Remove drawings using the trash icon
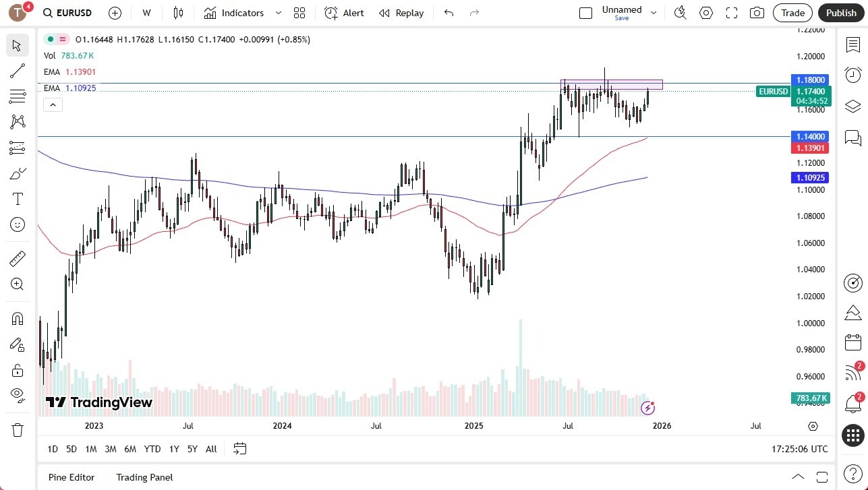Screen dimensions: 868x490 coord(17,429)
